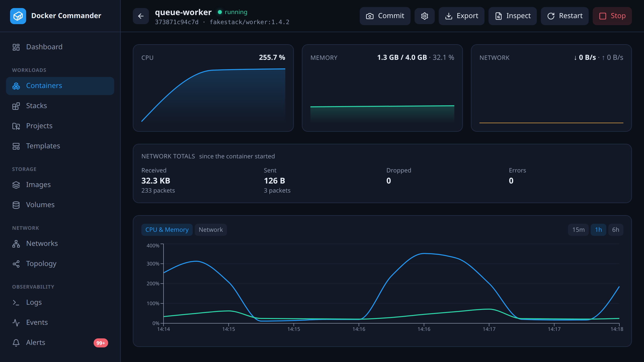Viewport: 644px width, 362px height.
Task: Set chart range to 15m
Action: click(x=578, y=230)
